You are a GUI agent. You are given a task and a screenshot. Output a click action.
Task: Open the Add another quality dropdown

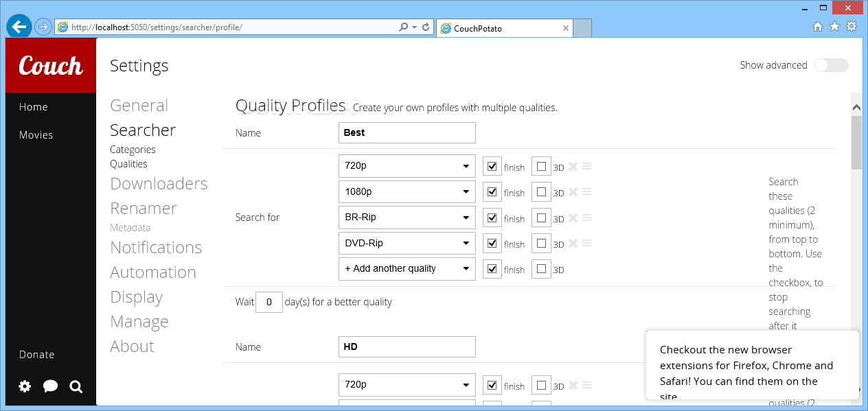pyautogui.click(x=407, y=269)
